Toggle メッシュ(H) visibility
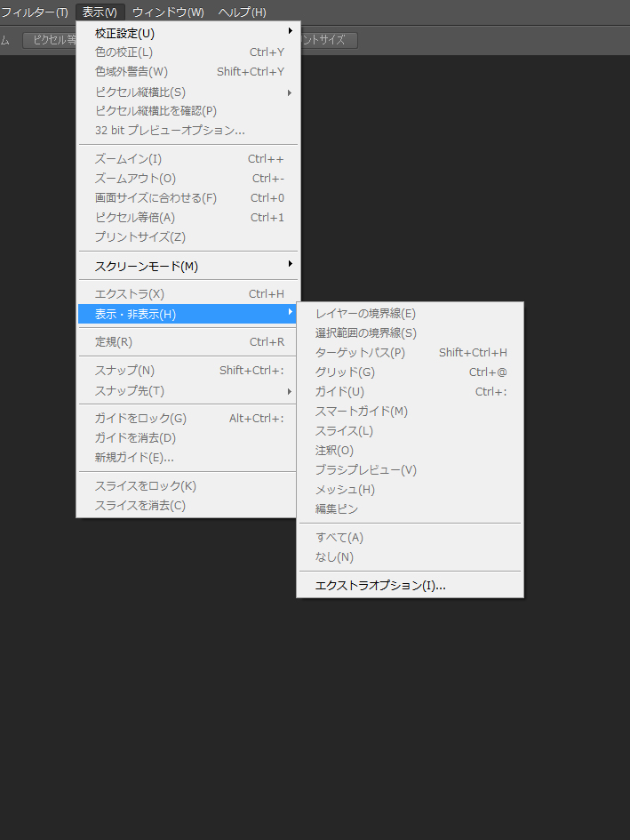 410,490
